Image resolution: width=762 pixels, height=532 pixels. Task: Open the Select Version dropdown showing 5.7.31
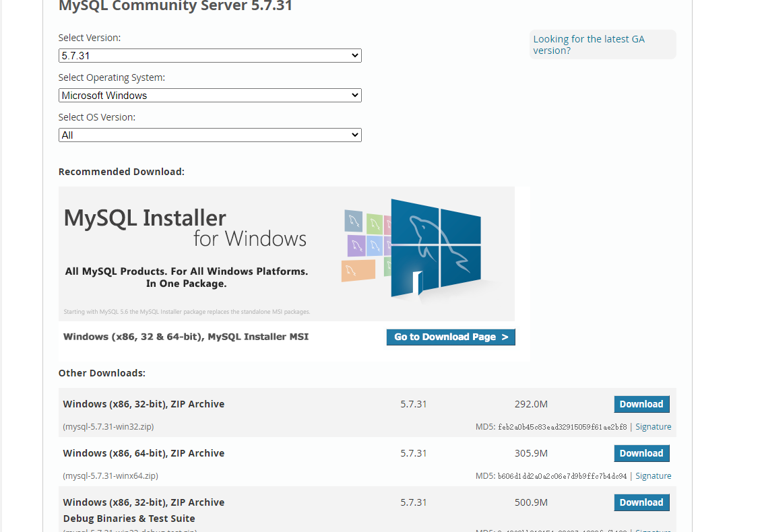coord(210,55)
